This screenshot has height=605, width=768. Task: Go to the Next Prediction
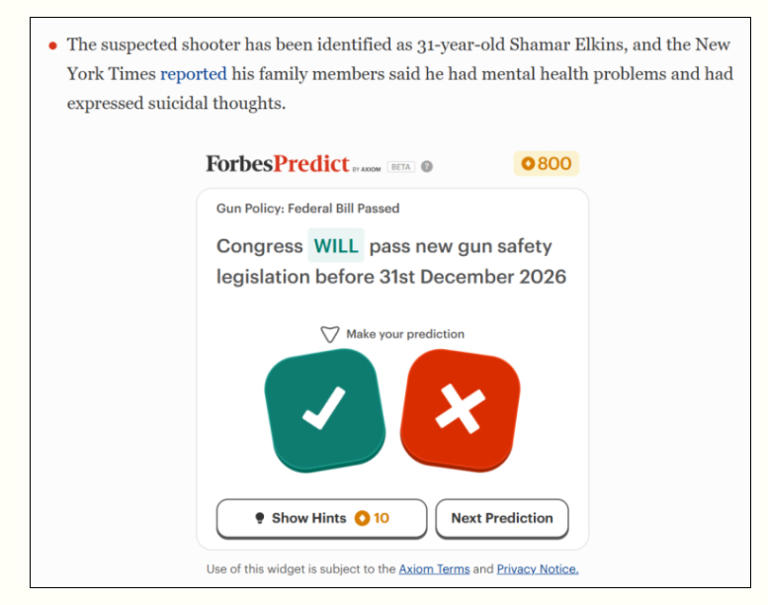pos(501,518)
